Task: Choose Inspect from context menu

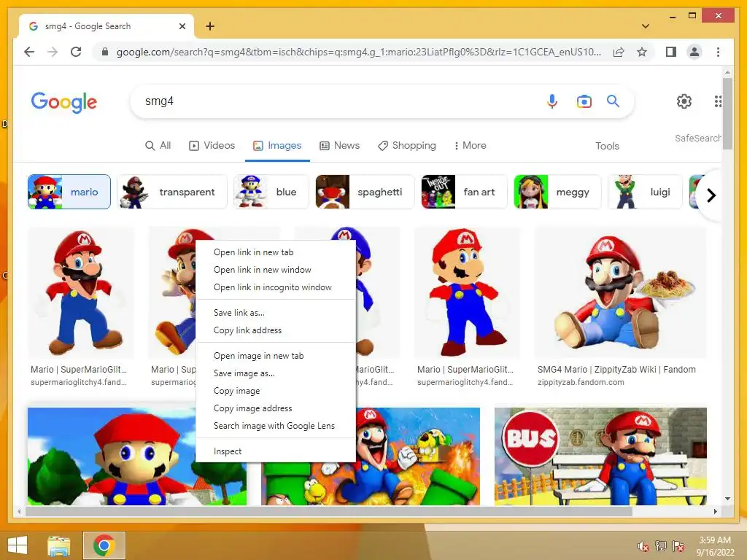Action: 276,451
